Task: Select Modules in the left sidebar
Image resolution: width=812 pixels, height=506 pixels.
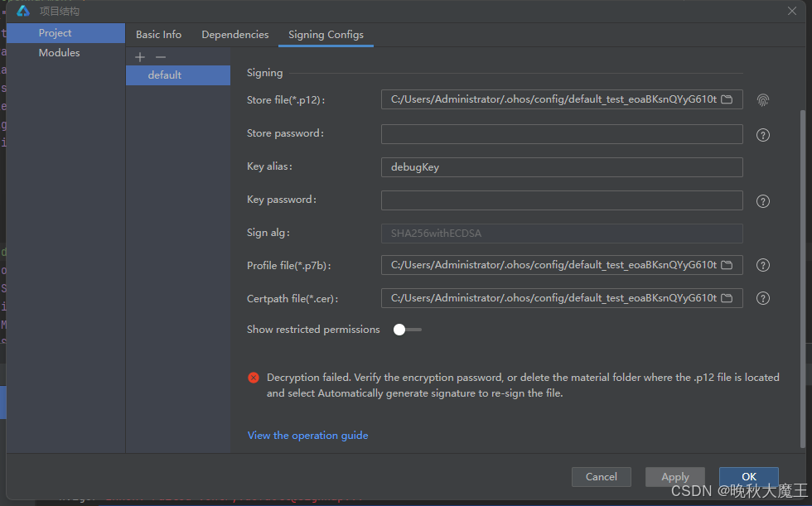Action: [65, 53]
